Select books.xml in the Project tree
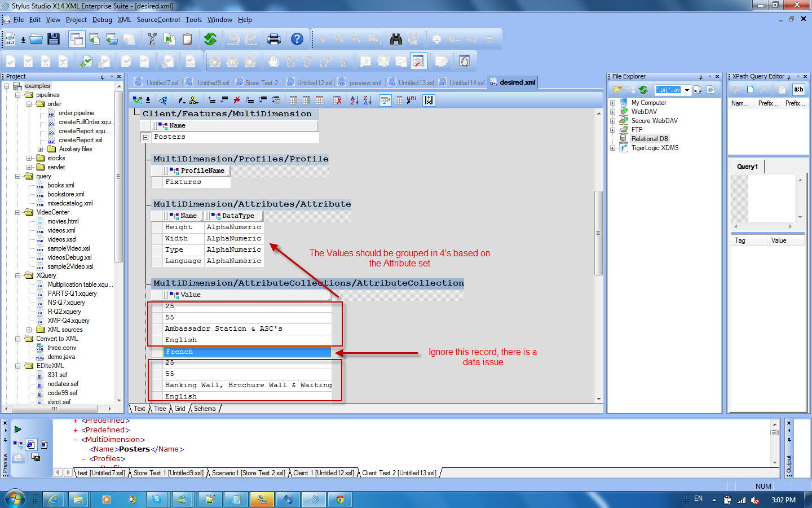Viewport: 812px width, 508px height. [x=61, y=185]
